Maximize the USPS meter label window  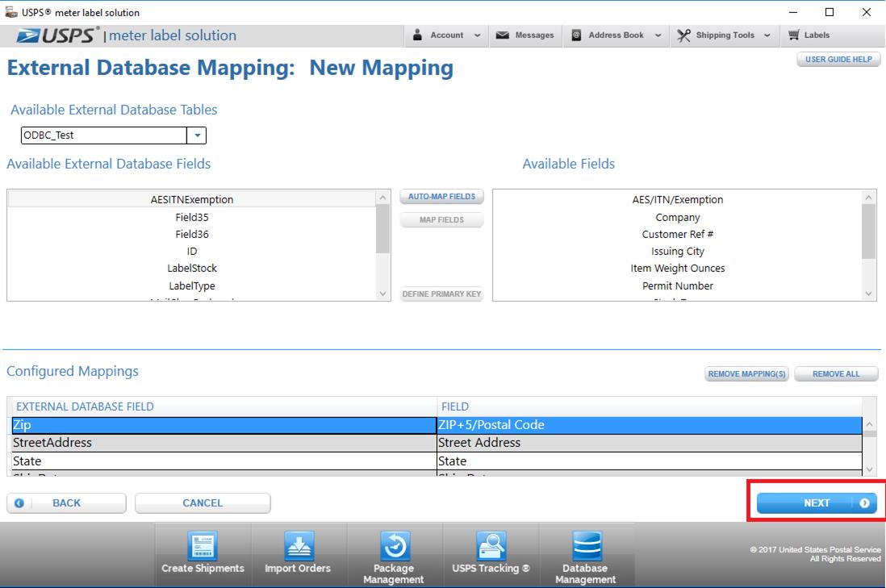coord(830,12)
